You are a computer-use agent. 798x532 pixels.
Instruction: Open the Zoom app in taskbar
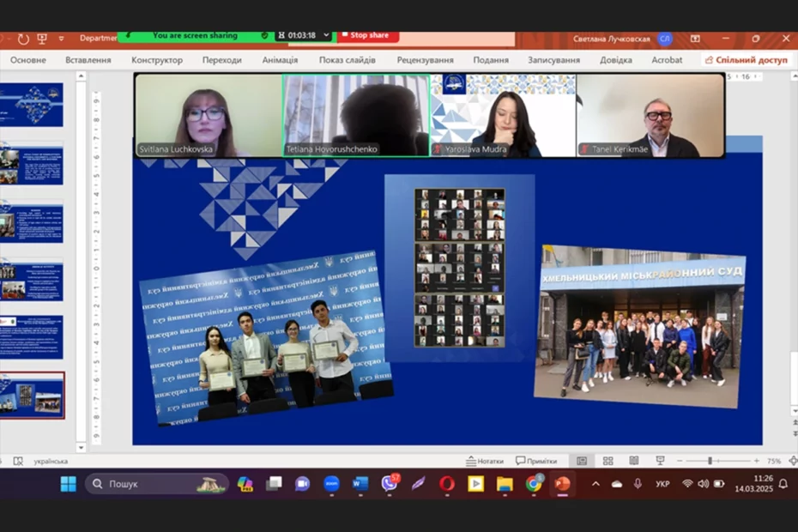tap(331, 484)
